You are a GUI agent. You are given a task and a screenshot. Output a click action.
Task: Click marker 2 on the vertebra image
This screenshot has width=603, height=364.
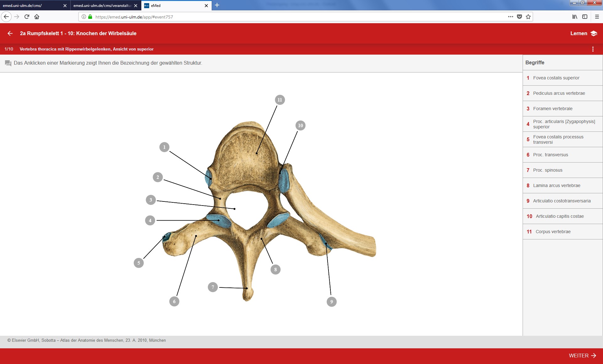[x=158, y=177]
